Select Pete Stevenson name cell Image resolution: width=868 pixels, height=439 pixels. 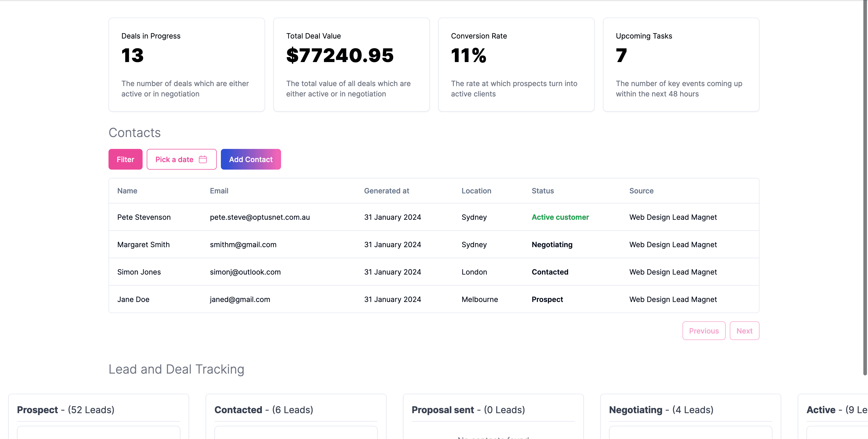tap(144, 217)
